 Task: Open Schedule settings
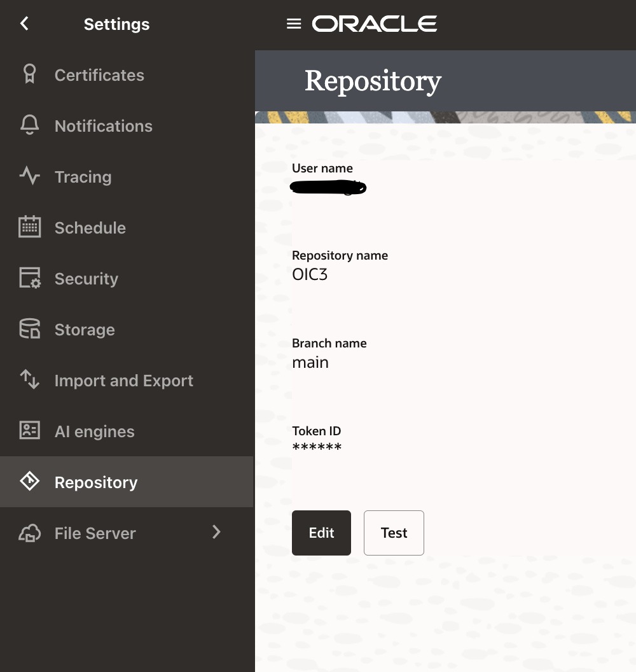pyautogui.click(x=127, y=228)
